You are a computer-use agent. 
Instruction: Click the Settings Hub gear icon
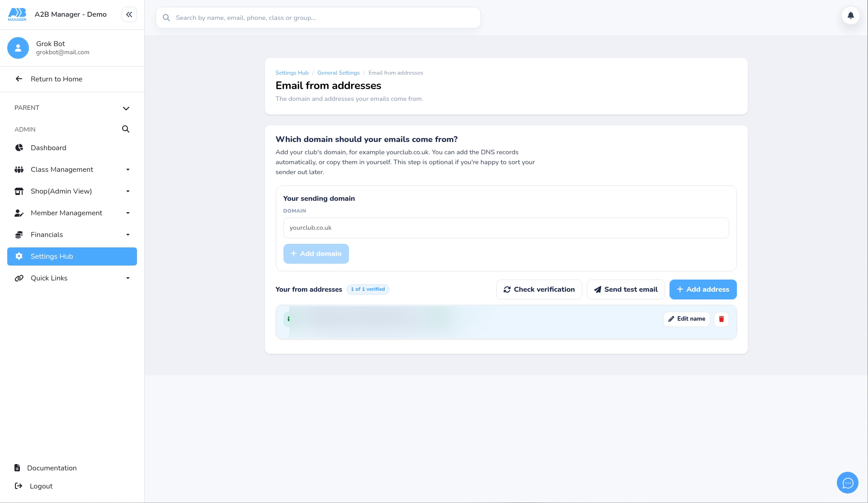click(x=19, y=256)
